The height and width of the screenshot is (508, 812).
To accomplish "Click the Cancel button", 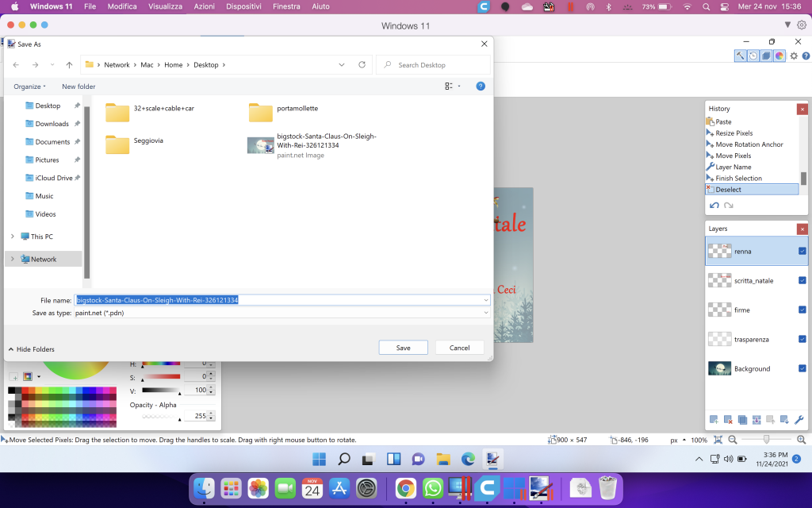I will coord(459,348).
